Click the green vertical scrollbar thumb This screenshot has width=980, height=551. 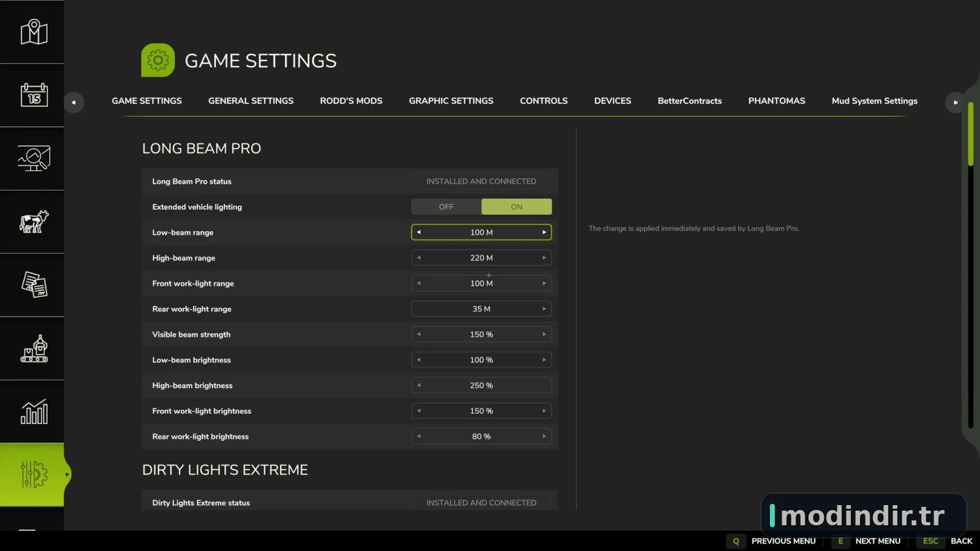971,134
